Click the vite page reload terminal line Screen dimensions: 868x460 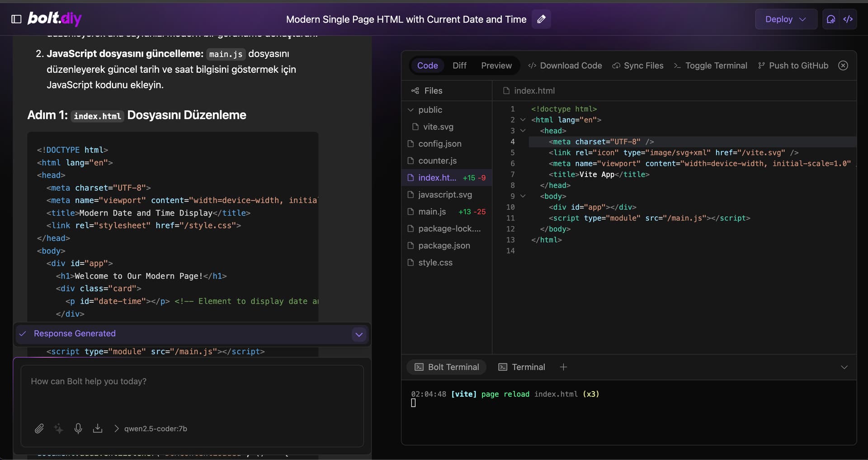point(505,394)
